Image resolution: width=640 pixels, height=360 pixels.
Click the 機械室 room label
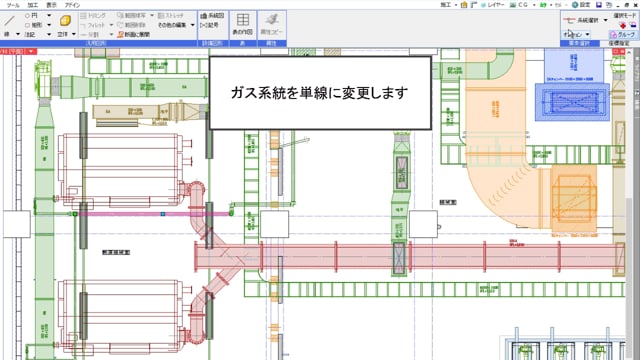point(448,202)
